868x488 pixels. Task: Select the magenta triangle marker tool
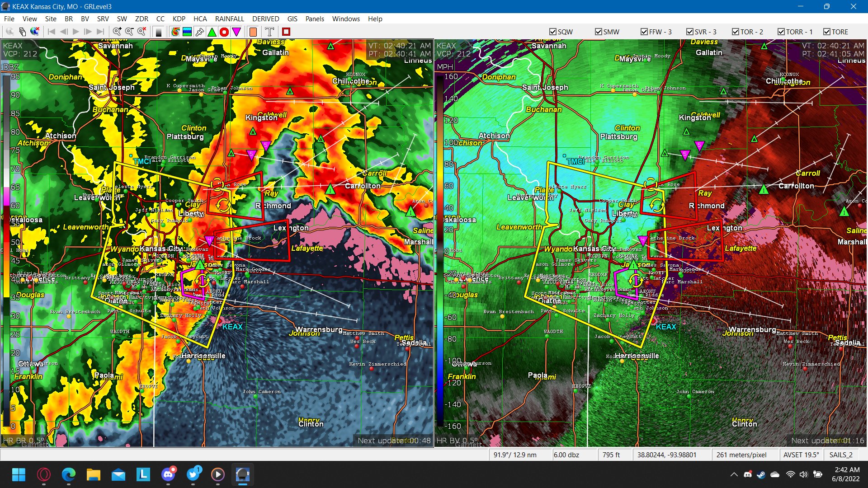tap(236, 32)
